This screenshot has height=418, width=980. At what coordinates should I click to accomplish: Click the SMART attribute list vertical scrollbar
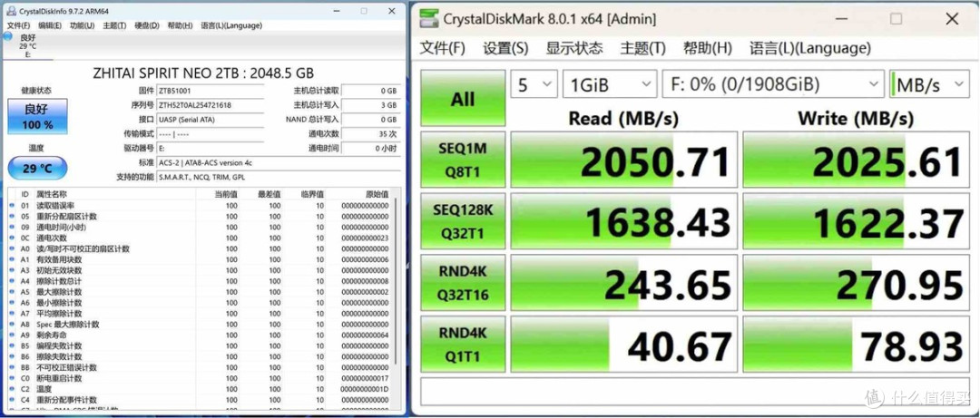[396, 281]
